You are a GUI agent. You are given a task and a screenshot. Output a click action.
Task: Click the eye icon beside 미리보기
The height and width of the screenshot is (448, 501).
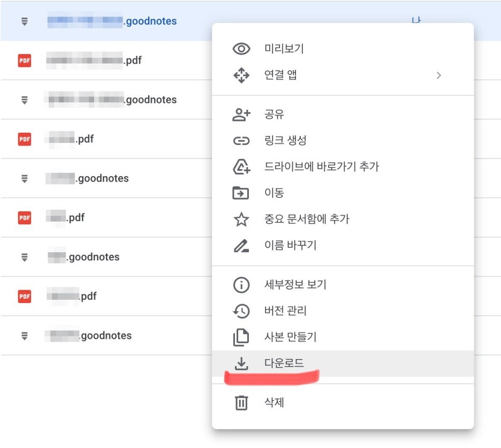tap(241, 49)
